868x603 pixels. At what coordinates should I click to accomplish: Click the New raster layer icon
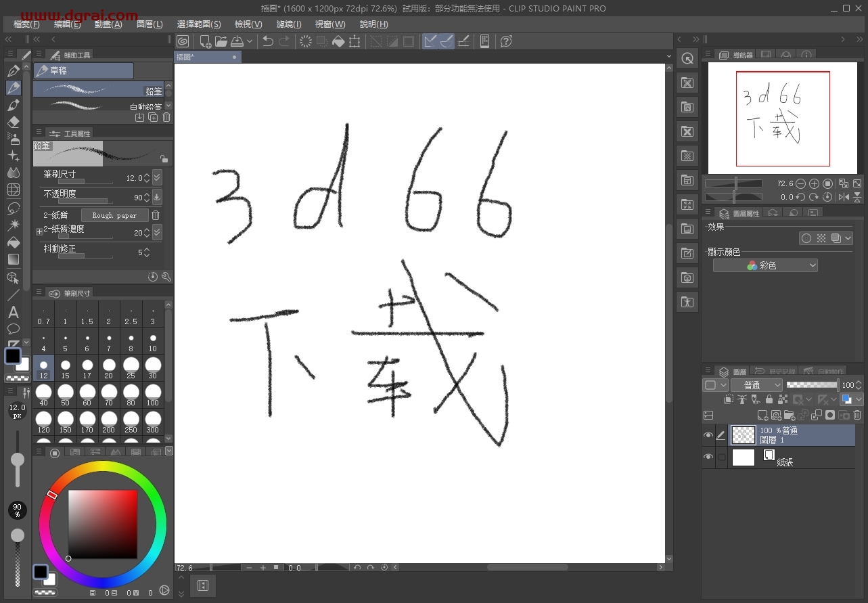pyautogui.click(x=762, y=415)
